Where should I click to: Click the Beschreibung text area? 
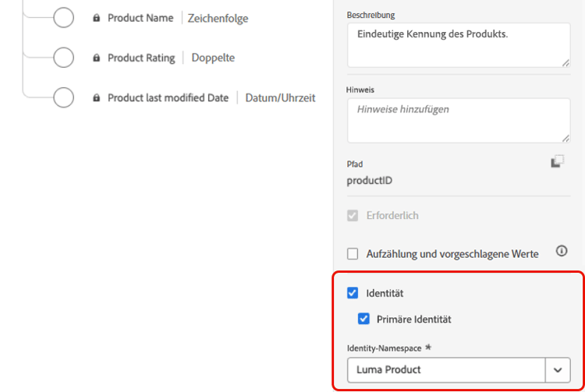[x=459, y=45]
